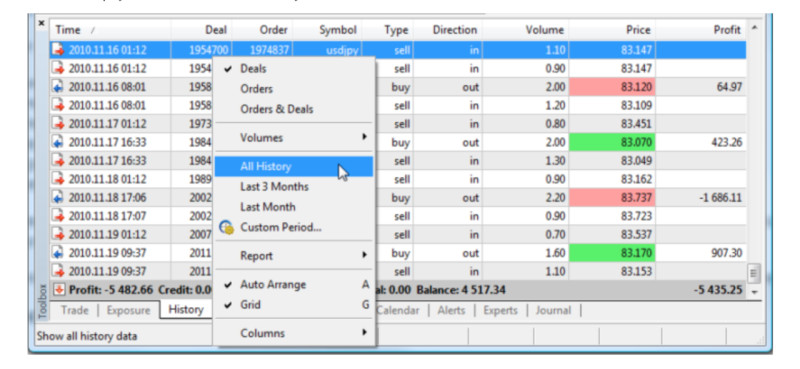The height and width of the screenshot is (369, 800).
Task: Close the Toolbox panel with the x
Action: click(x=42, y=23)
